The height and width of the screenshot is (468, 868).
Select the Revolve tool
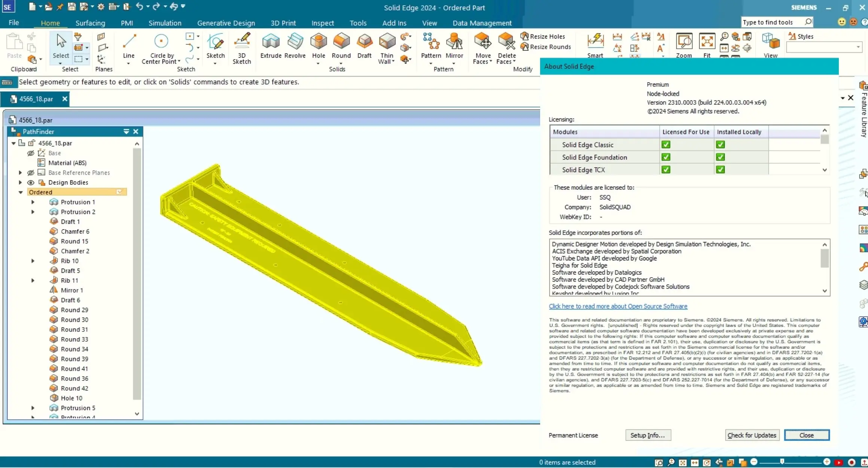(295, 46)
